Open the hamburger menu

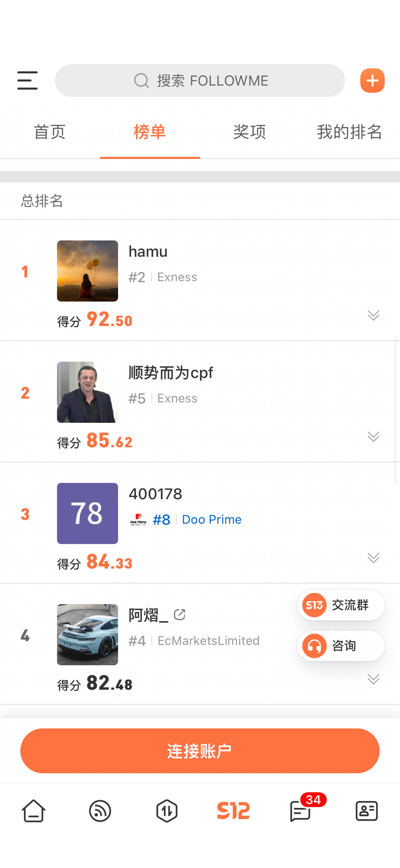27,80
